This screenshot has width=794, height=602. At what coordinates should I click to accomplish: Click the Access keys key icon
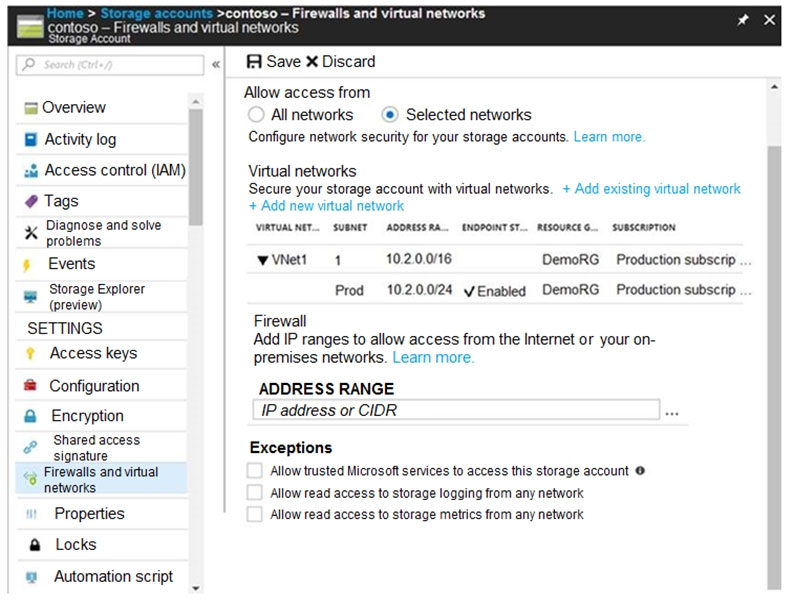pyautogui.click(x=30, y=353)
